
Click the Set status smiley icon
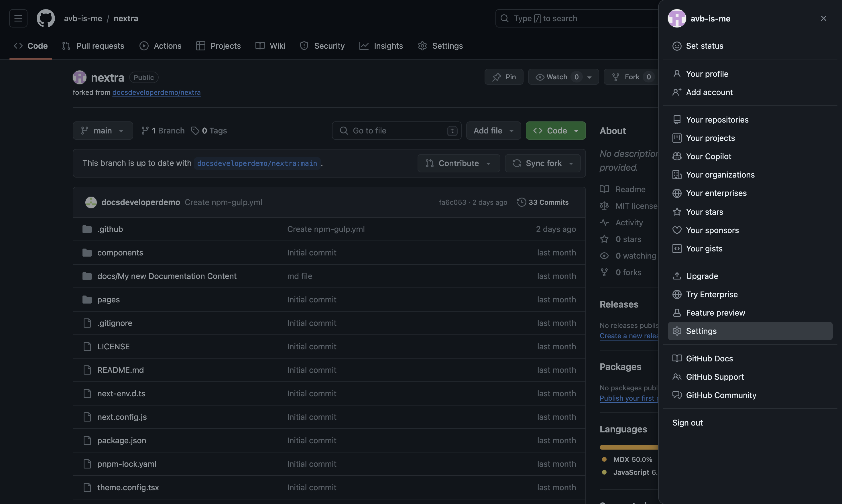pyautogui.click(x=677, y=46)
